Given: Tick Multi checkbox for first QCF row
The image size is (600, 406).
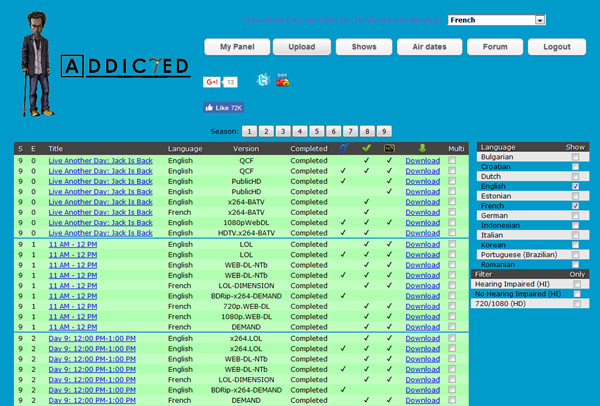Looking at the screenshot, I should pos(455,160).
